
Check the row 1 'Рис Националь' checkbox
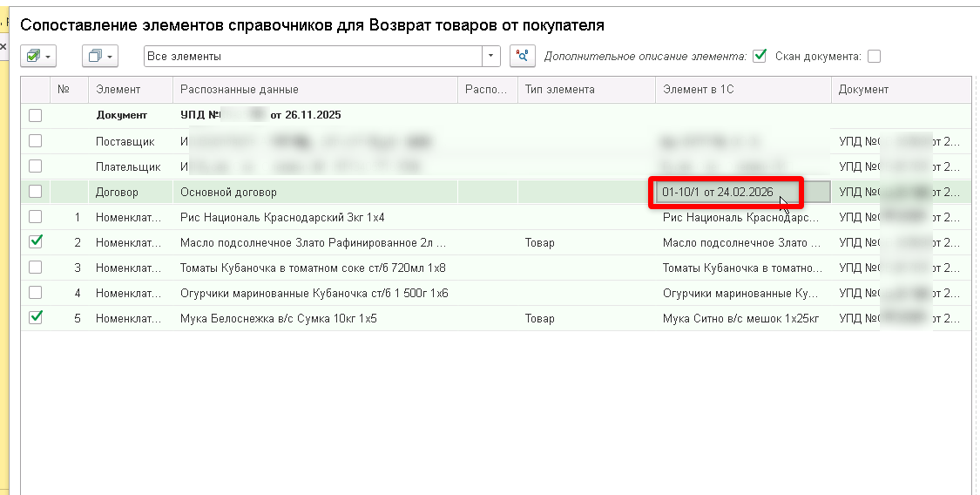click(x=36, y=217)
